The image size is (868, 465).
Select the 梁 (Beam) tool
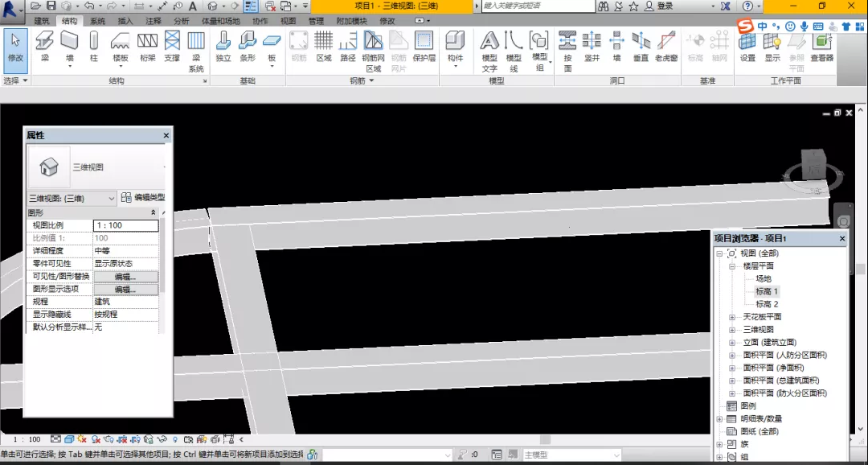[x=45, y=47]
